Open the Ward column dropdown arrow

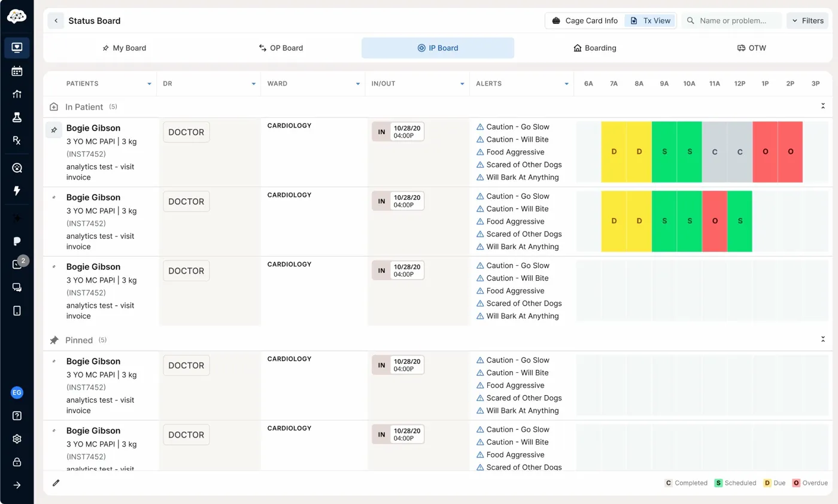pyautogui.click(x=358, y=84)
